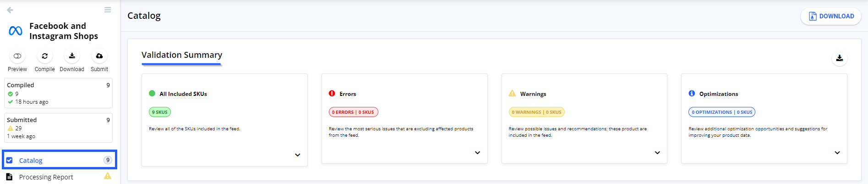
Task: Click the Compiled green checkmark icon
Action: pos(11,102)
